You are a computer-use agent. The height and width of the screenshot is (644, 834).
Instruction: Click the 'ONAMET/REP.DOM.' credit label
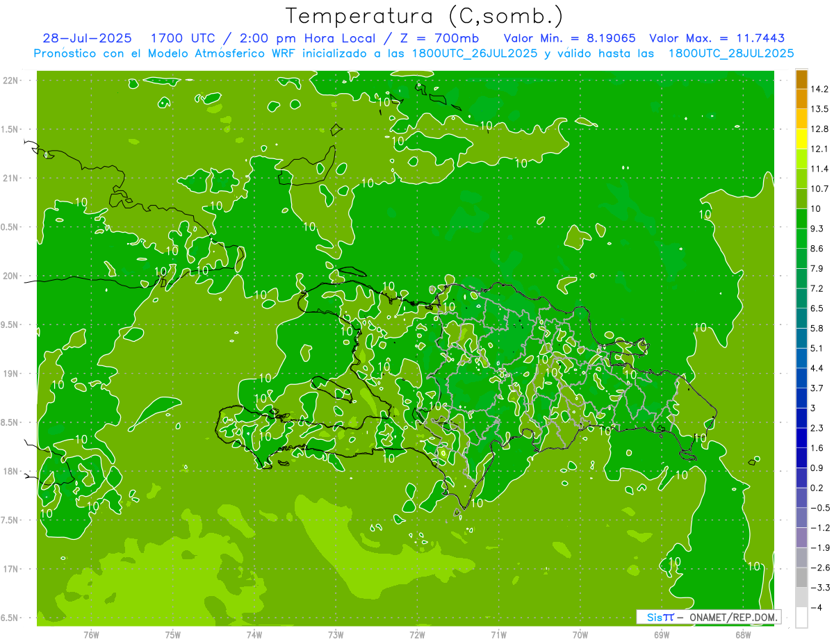(x=733, y=617)
